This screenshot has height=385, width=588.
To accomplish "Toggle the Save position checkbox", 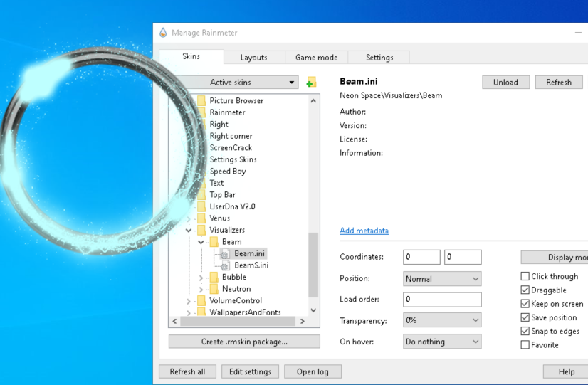I will [x=525, y=317].
